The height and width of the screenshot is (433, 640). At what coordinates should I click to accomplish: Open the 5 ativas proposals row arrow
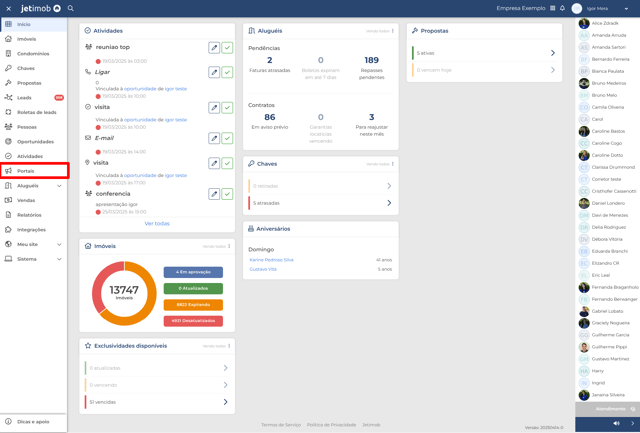[553, 53]
